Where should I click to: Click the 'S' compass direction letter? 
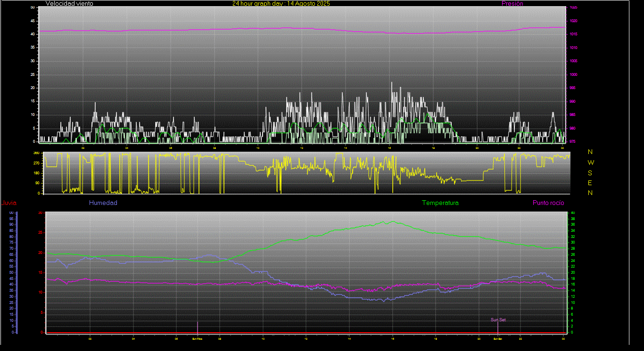(x=590, y=172)
